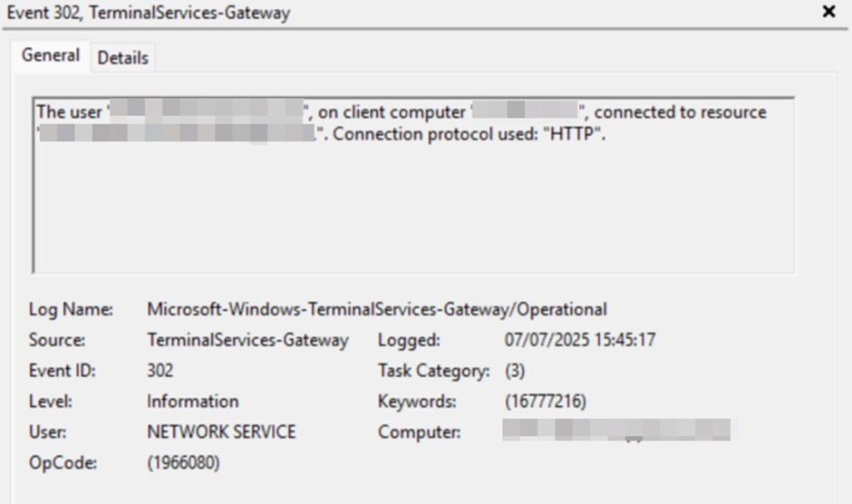This screenshot has height=504, width=852.
Task: Click the Logged timestamp 07/07/2025 15:45:17
Action: [x=579, y=340]
